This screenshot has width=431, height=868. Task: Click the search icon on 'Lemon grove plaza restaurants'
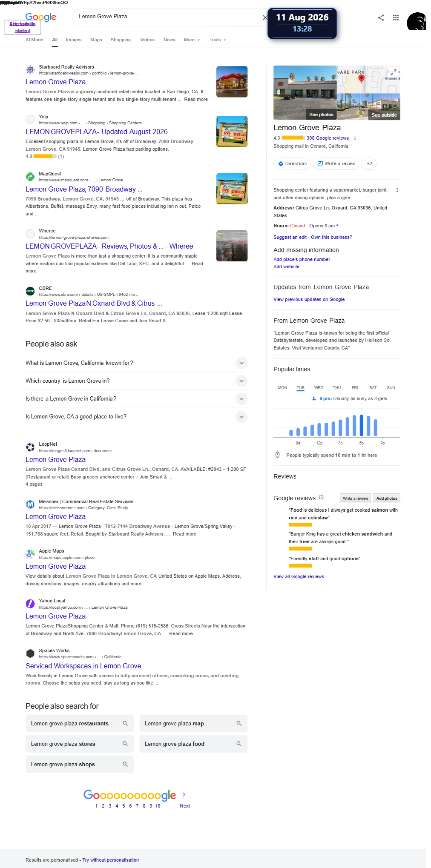pyautogui.click(x=125, y=723)
